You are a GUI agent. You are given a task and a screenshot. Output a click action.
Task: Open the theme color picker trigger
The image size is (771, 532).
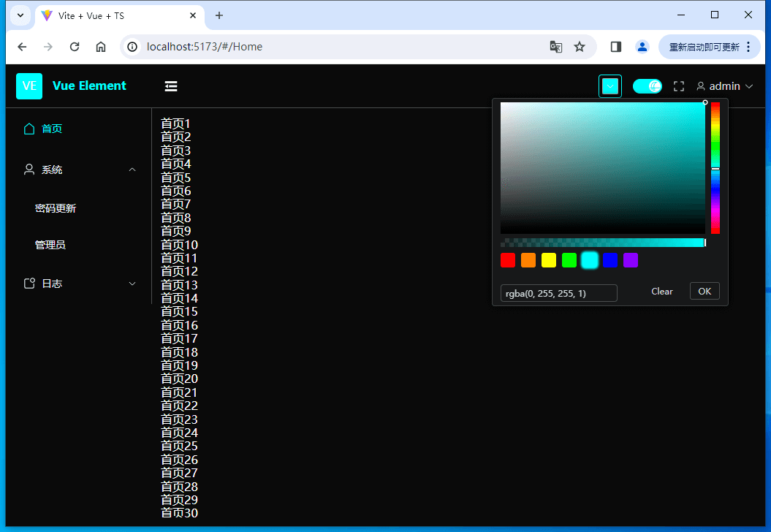coord(609,86)
